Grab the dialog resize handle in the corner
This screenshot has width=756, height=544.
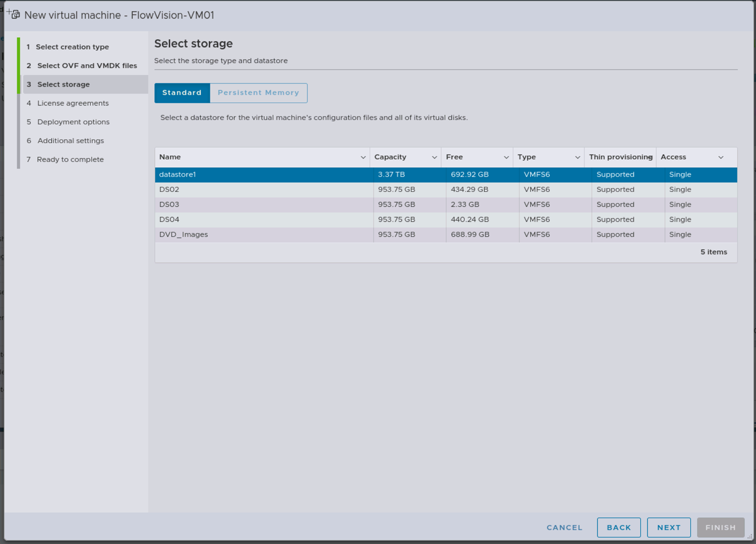750,537
